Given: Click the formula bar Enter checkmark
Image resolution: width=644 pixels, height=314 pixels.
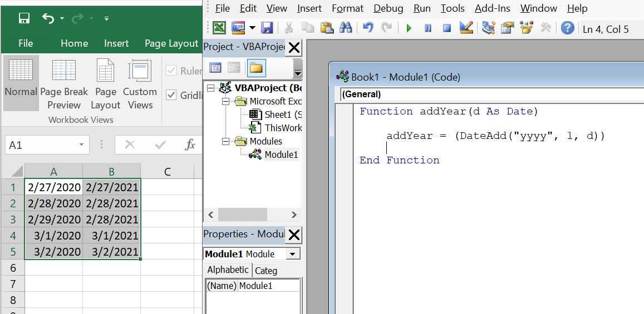Looking at the screenshot, I should coord(160,144).
